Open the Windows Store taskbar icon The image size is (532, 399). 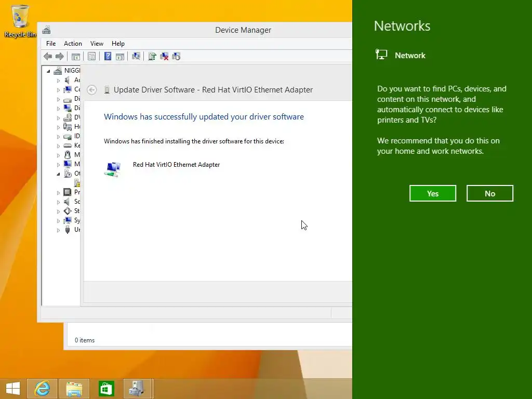(106, 389)
